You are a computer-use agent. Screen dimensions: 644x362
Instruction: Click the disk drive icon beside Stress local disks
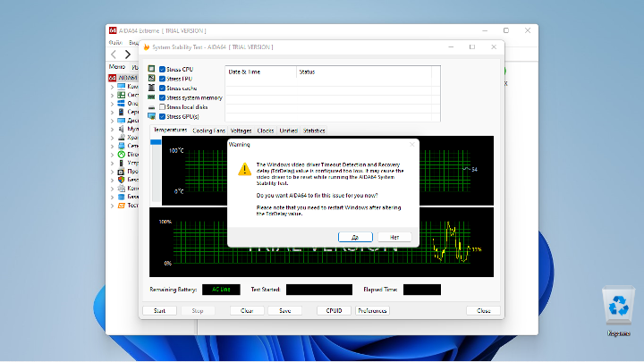pos(151,107)
